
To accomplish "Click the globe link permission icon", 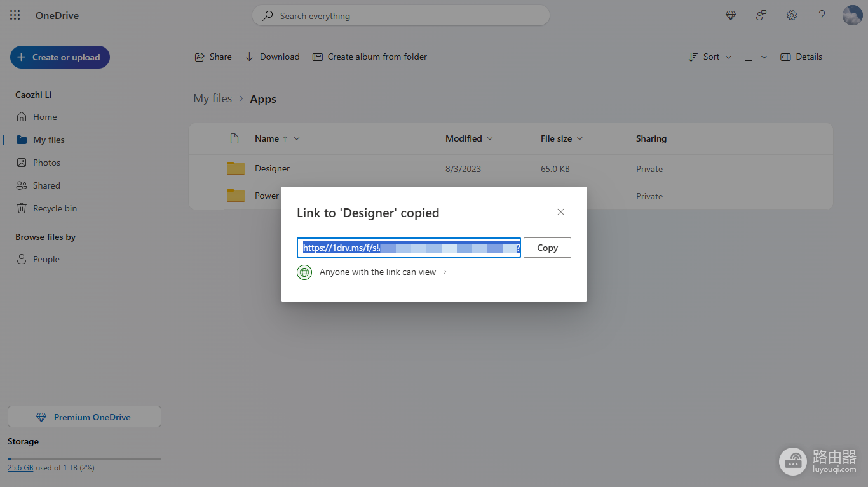I will click(304, 272).
